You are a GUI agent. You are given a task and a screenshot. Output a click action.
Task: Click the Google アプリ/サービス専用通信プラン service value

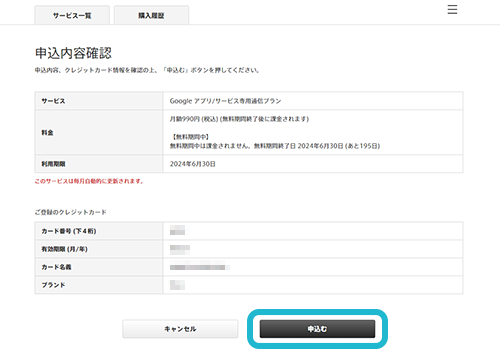tap(225, 101)
